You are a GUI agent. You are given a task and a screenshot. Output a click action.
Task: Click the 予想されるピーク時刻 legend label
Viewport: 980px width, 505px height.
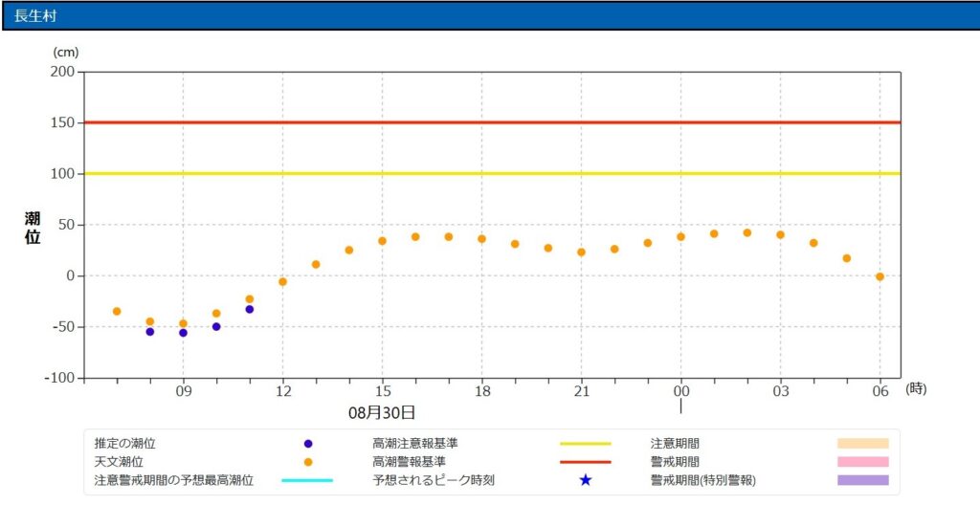tap(434, 480)
